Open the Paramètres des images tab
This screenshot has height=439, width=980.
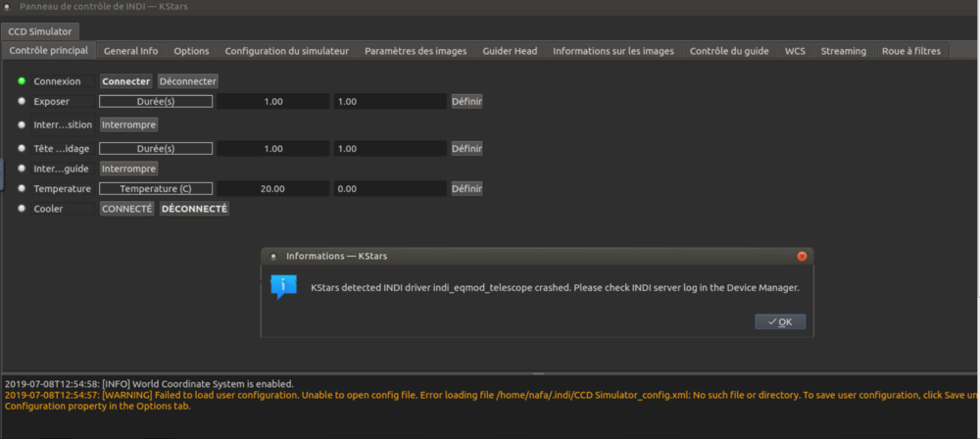point(416,51)
